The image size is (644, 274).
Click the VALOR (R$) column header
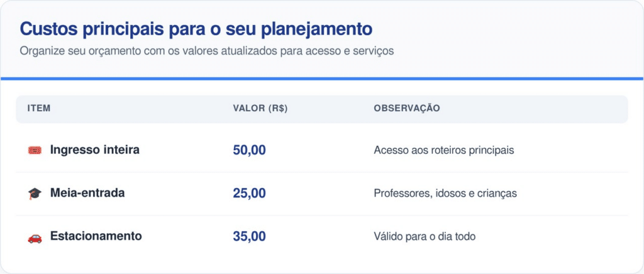click(260, 109)
